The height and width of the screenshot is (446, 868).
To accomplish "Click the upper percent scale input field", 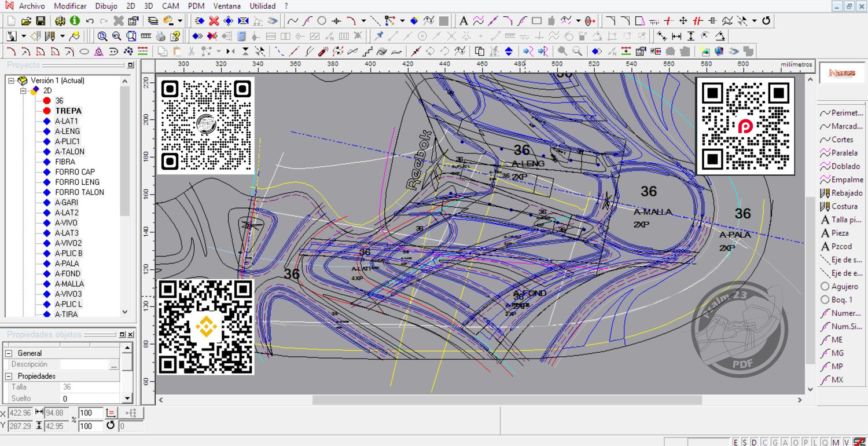I will click(91, 413).
